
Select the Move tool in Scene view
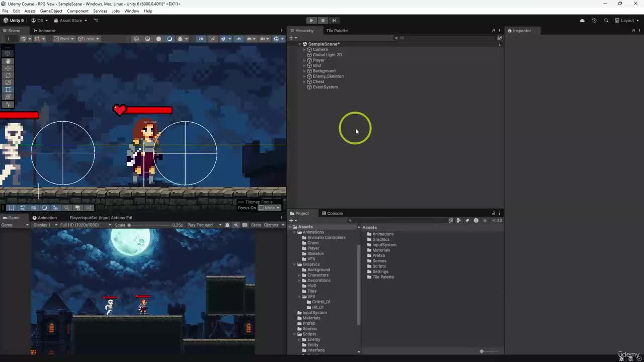8,68
